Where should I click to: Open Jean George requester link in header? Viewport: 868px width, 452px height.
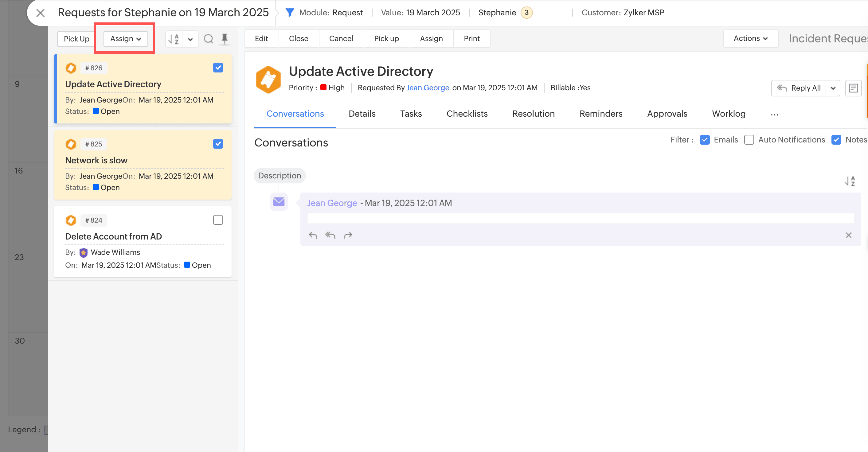[428, 88]
